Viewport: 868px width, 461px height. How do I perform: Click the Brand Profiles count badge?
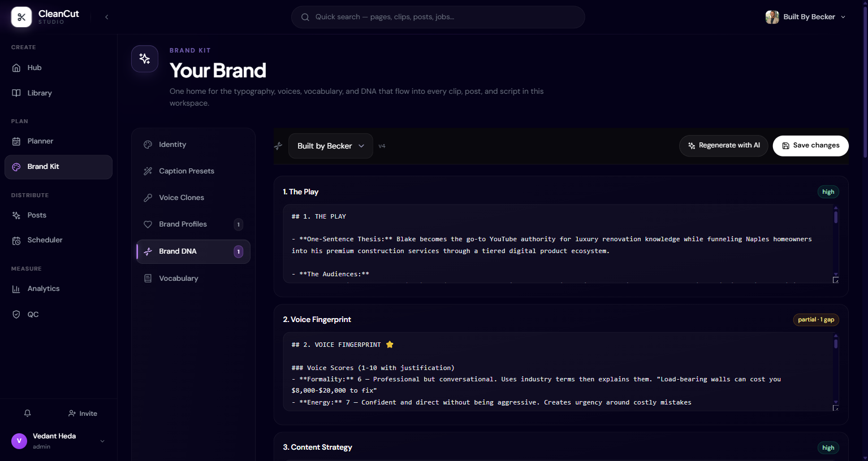(x=239, y=224)
